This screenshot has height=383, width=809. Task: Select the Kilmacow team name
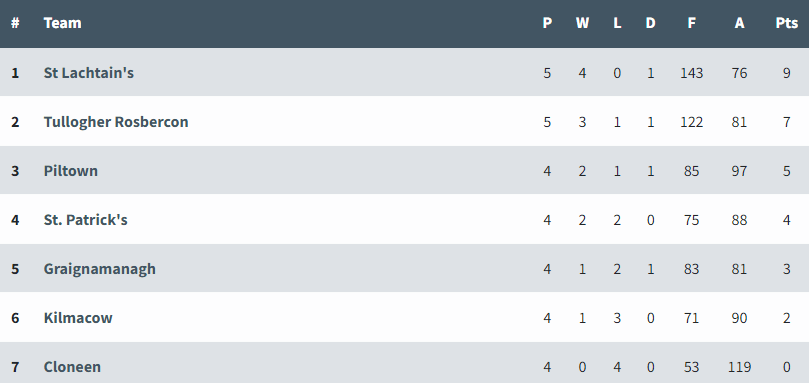click(x=78, y=317)
